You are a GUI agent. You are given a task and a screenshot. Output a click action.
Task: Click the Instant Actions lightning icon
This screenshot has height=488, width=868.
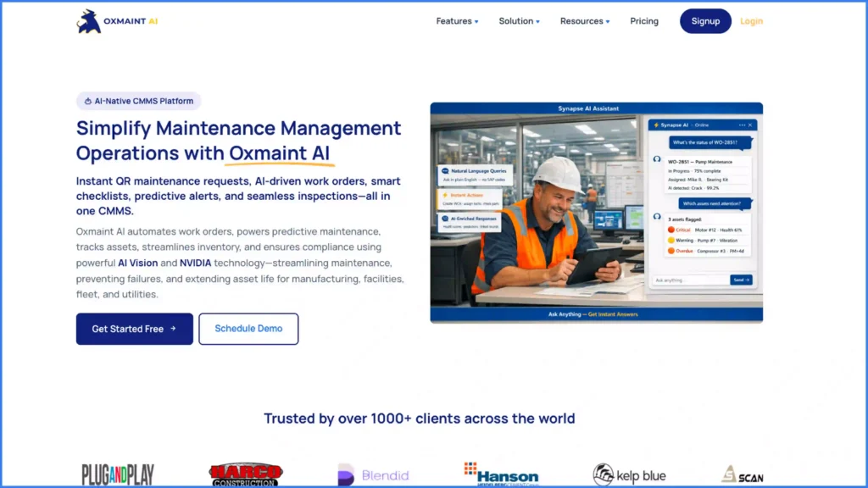coord(445,196)
